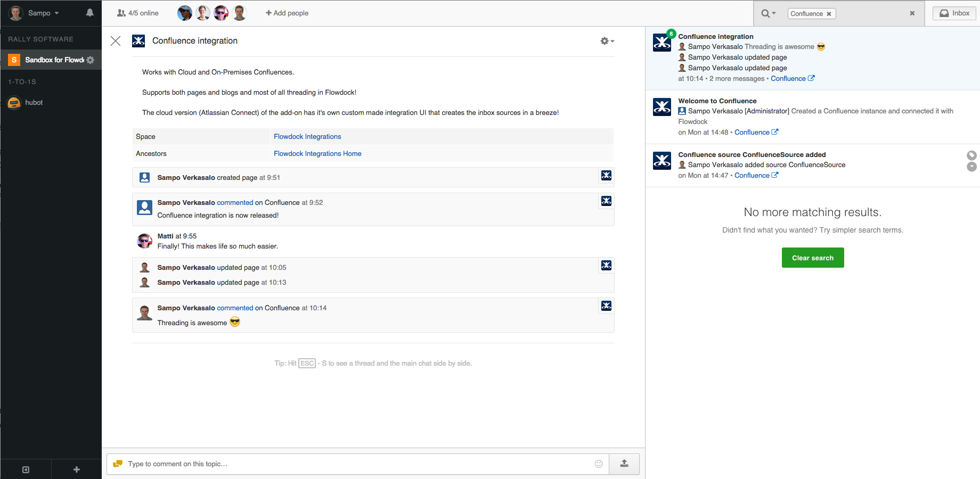Click Matti's avatar in the thread
The width and height of the screenshot is (980, 479).
click(144, 241)
